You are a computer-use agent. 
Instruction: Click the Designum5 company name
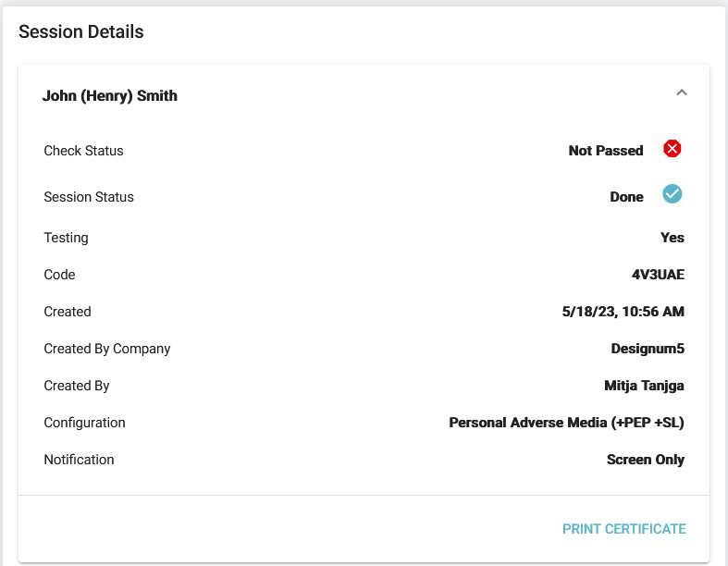(648, 349)
